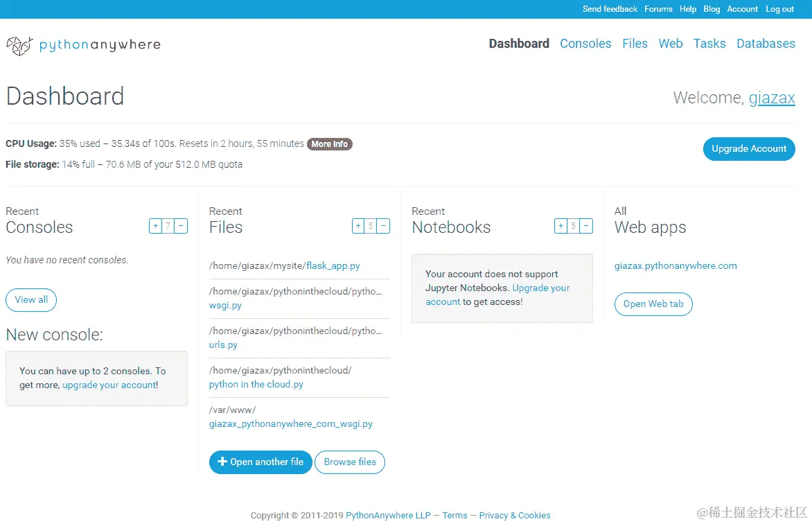This screenshot has width=812, height=524.
Task: Open wsgi.py recent file
Action: pyautogui.click(x=225, y=305)
